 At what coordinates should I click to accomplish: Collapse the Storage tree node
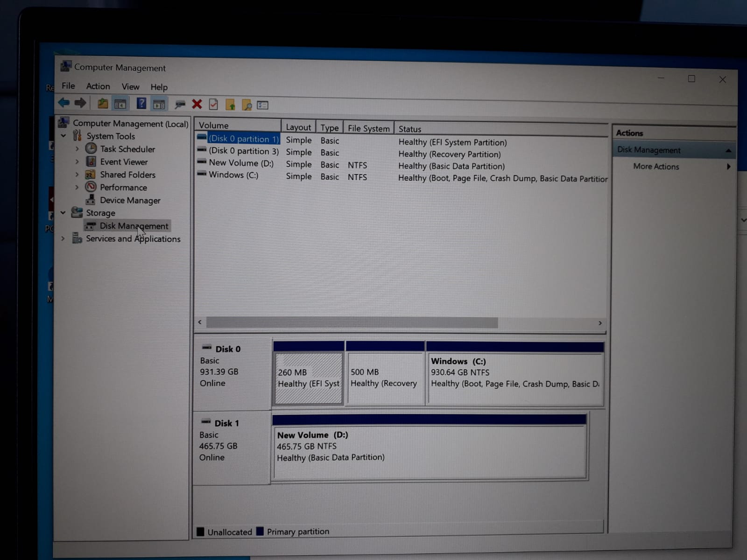(63, 213)
